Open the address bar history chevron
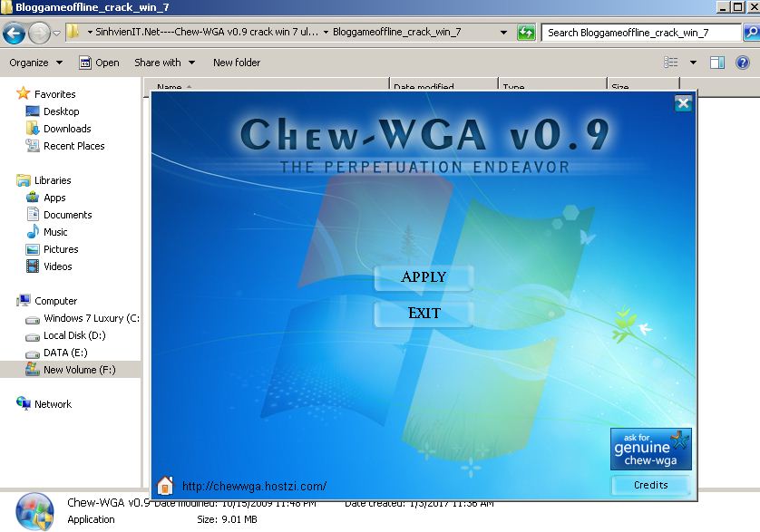 click(x=504, y=31)
